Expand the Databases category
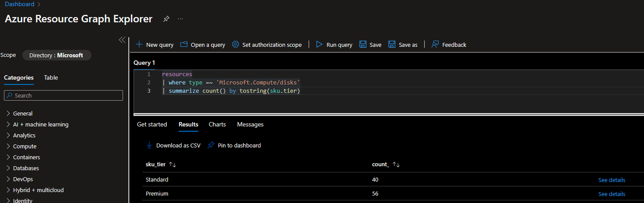644x203 pixels. click(x=8, y=168)
